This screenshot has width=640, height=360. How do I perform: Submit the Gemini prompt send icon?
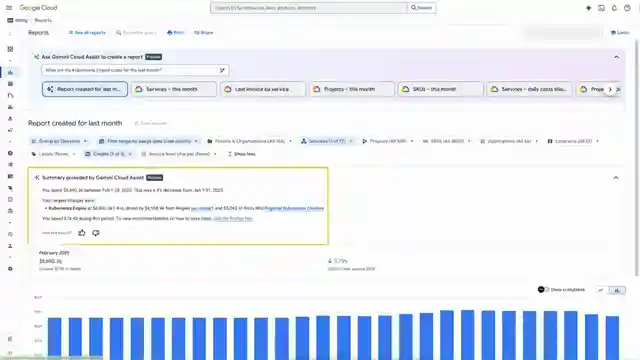[x=222, y=70]
